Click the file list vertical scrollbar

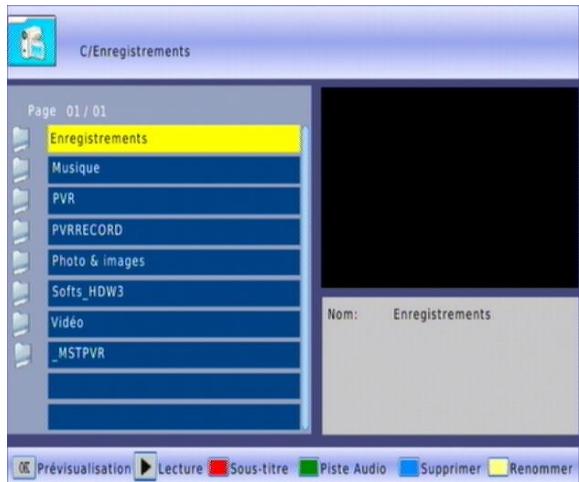[x=305, y=278]
